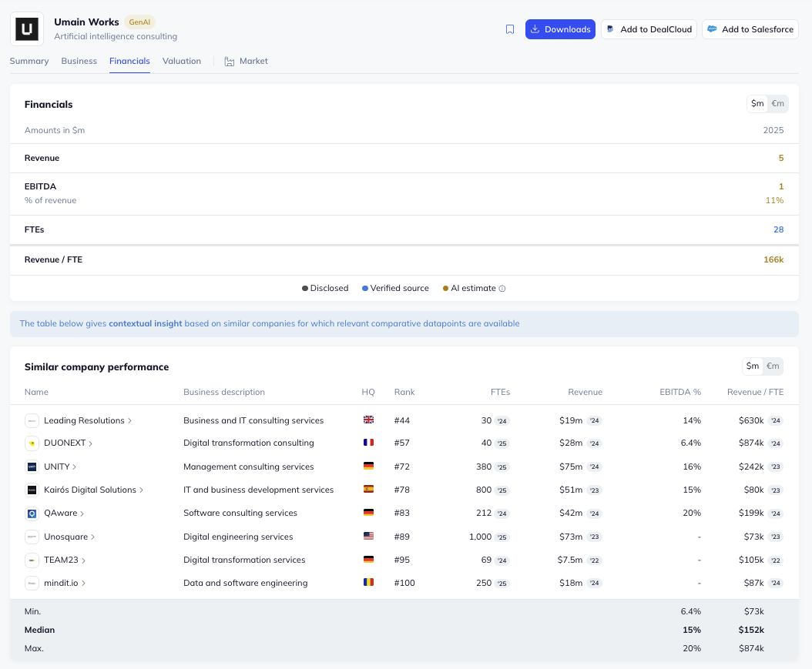
Task: Switch Financials currency to €m
Action: pos(778,104)
